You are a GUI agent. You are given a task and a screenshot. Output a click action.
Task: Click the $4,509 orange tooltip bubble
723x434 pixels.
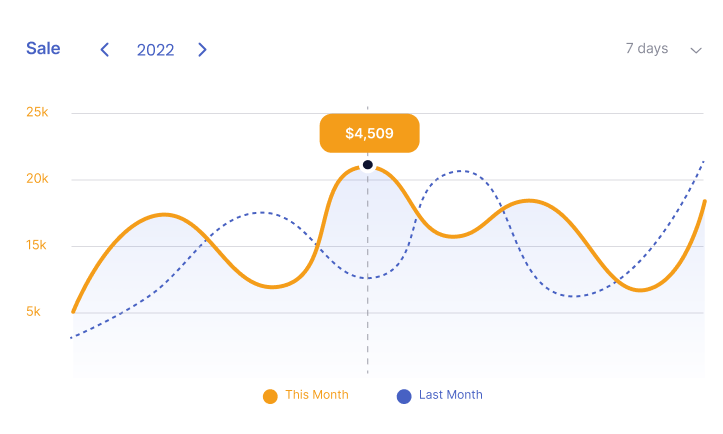click(x=369, y=133)
